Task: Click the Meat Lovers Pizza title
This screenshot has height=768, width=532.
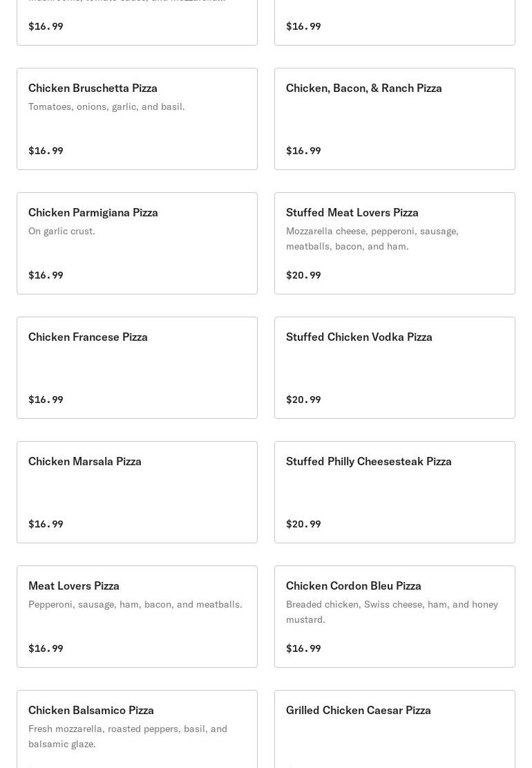Action: coord(74,586)
